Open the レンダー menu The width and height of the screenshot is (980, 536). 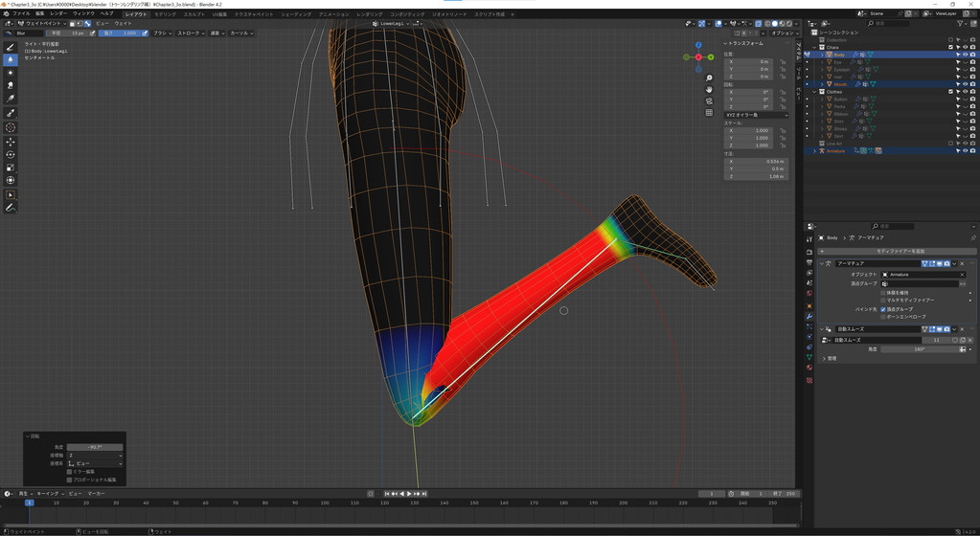(58, 13)
